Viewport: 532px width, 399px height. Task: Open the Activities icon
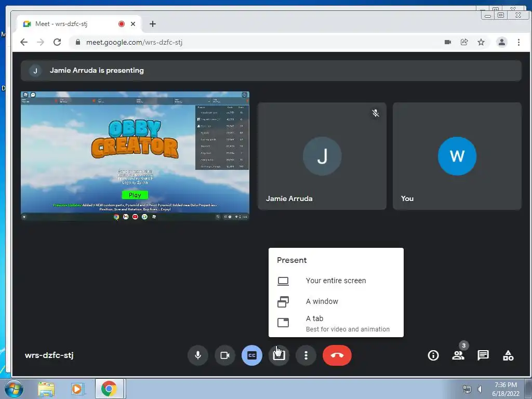tap(508, 355)
